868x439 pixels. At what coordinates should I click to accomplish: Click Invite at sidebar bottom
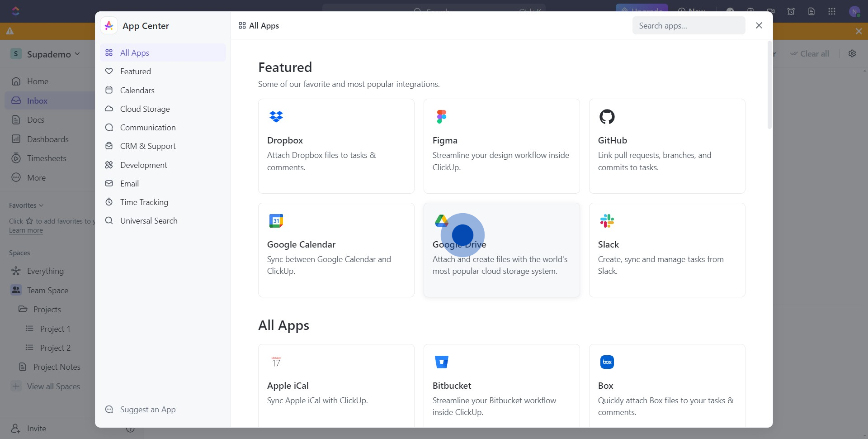[x=36, y=428]
